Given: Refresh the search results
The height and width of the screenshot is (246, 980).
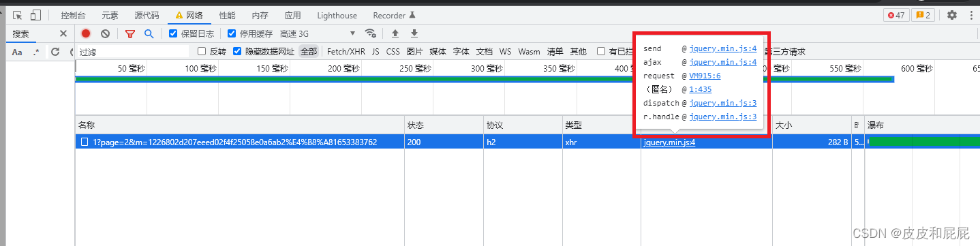Looking at the screenshot, I should [55, 52].
